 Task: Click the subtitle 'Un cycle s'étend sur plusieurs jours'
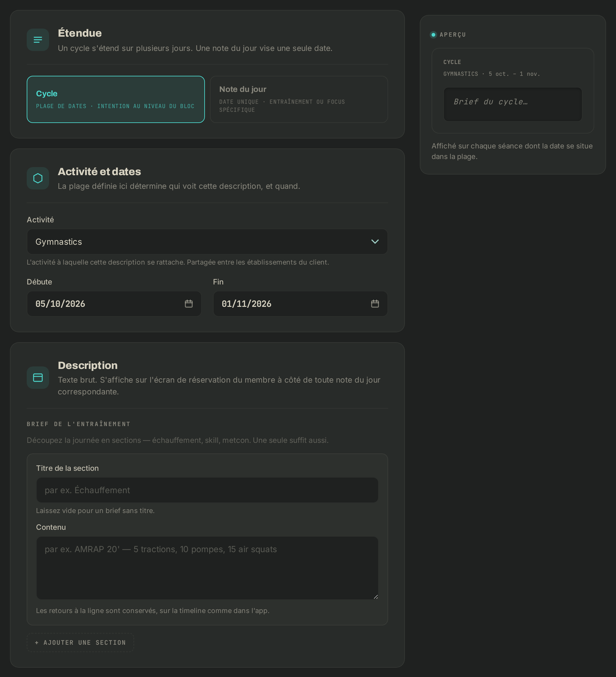tap(125, 48)
